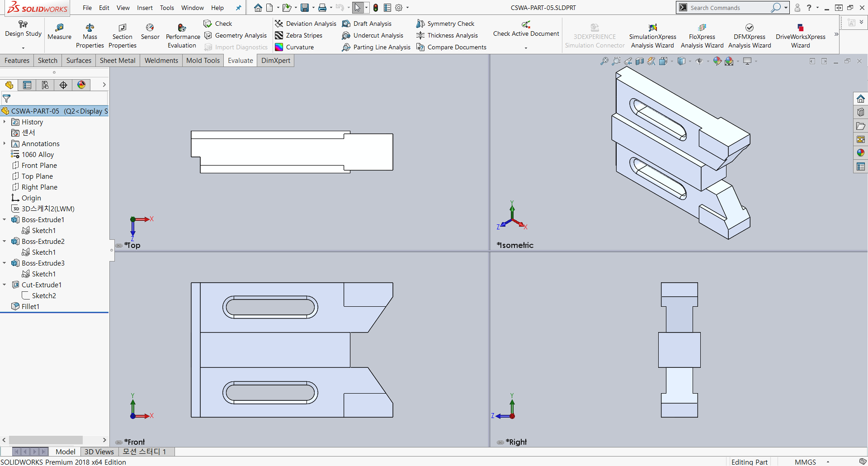Click the Print icon

tap(322, 8)
